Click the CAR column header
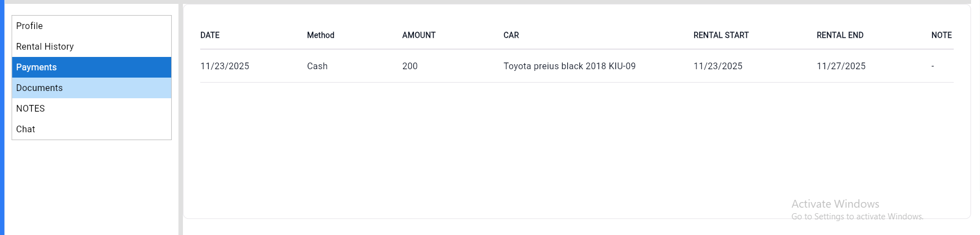The height and width of the screenshot is (235, 980). point(511,35)
